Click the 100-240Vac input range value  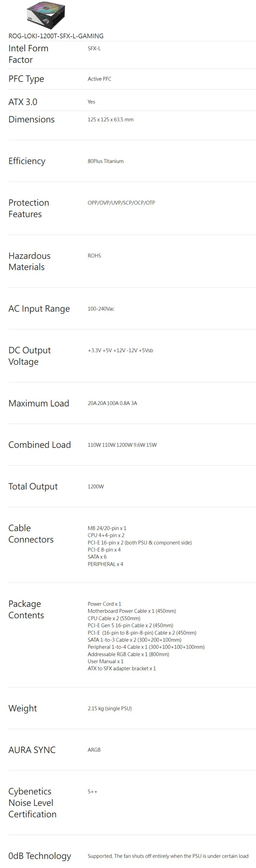101,309
